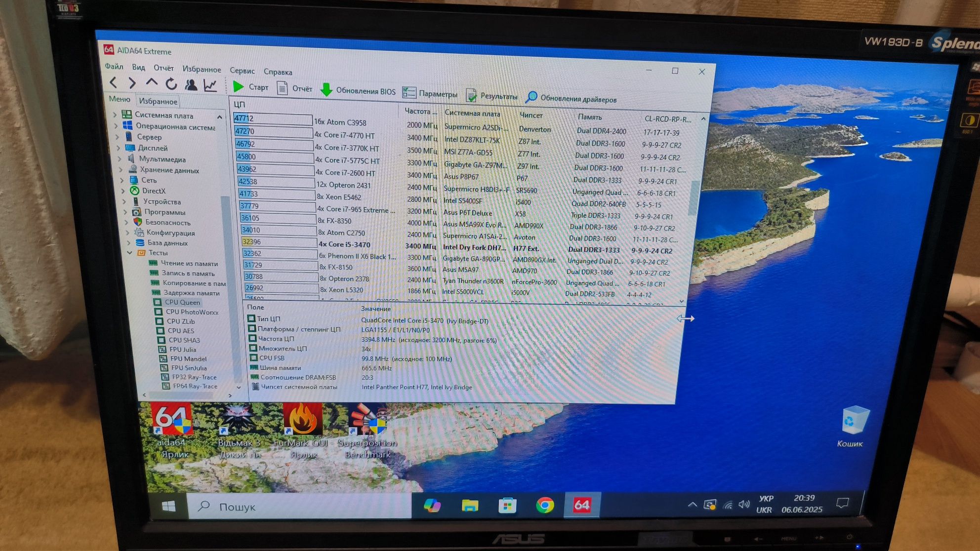Select the FPU Mandel test

pyautogui.click(x=188, y=358)
